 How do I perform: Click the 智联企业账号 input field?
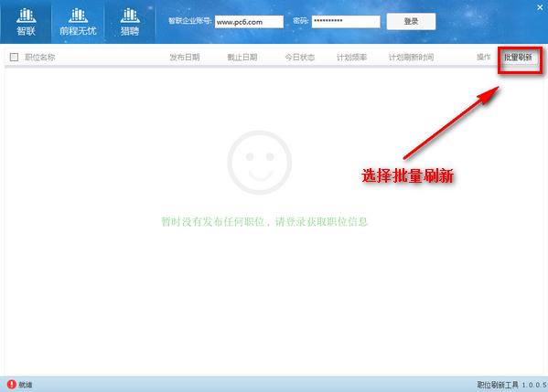(x=249, y=22)
